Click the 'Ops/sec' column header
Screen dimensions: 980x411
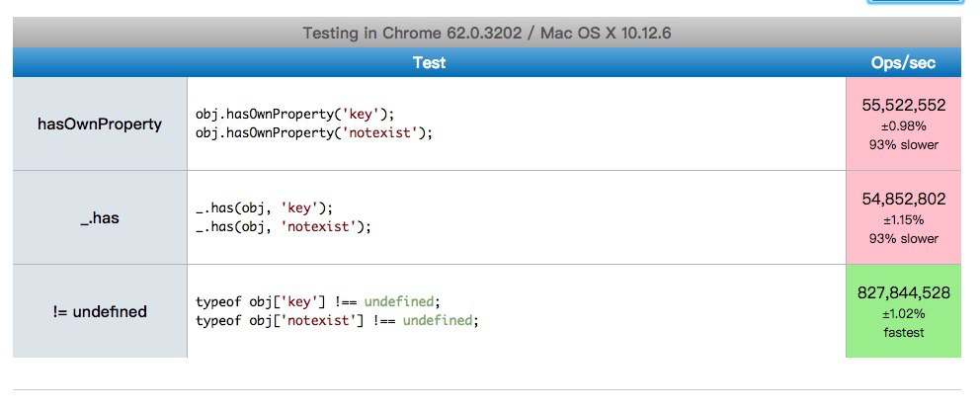tap(903, 62)
